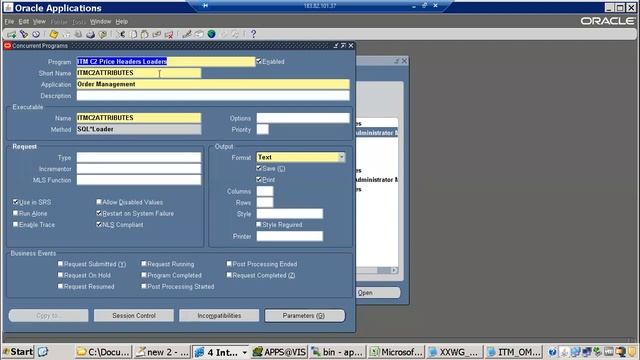The height and width of the screenshot is (360, 640).
Task: Check Post Processing Ended event
Action: (229, 264)
